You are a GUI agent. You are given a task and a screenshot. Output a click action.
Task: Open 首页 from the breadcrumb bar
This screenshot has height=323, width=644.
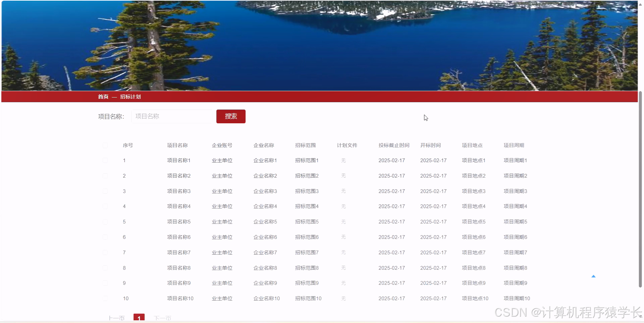pos(103,97)
